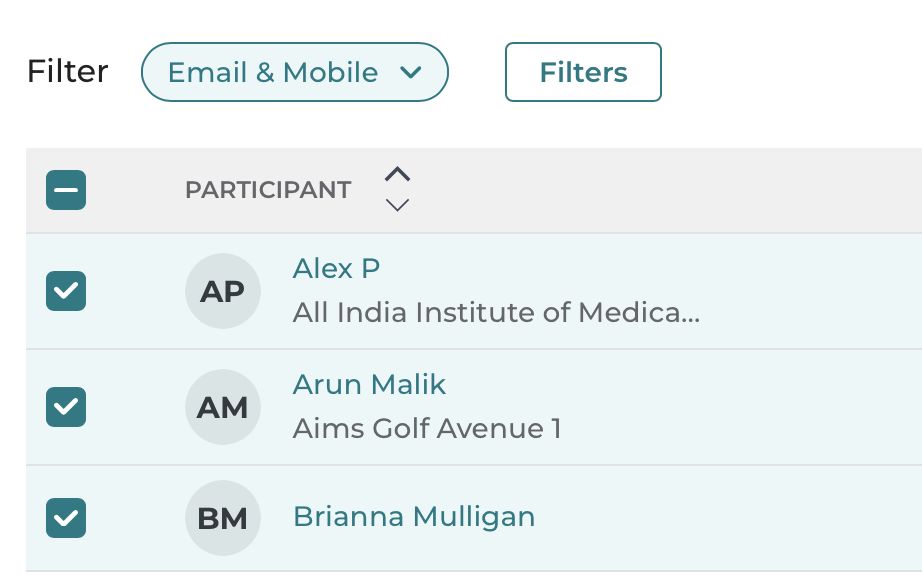Click the AP avatar circle
The width and height of the screenshot is (922, 582).
click(223, 291)
